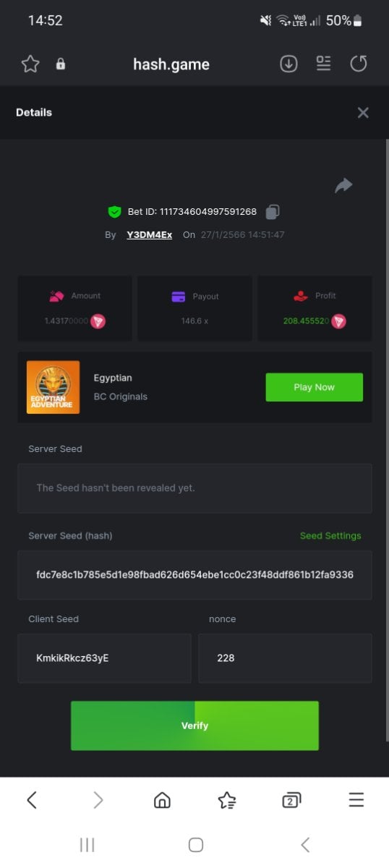This screenshot has width=389, height=868.
Task: Select the Client Seed input field
Action: 105,658
